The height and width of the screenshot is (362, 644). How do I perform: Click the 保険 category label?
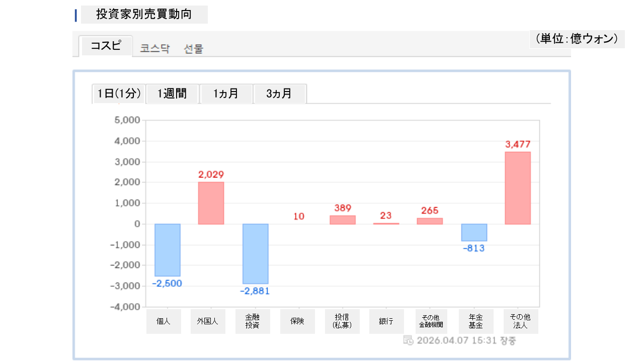(x=297, y=321)
